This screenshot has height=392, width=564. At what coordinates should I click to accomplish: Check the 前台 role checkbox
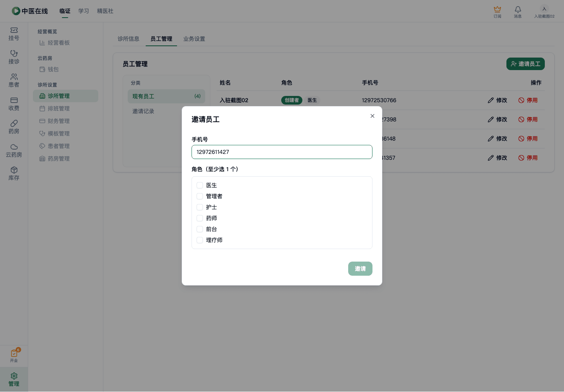(x=200, y=229)
